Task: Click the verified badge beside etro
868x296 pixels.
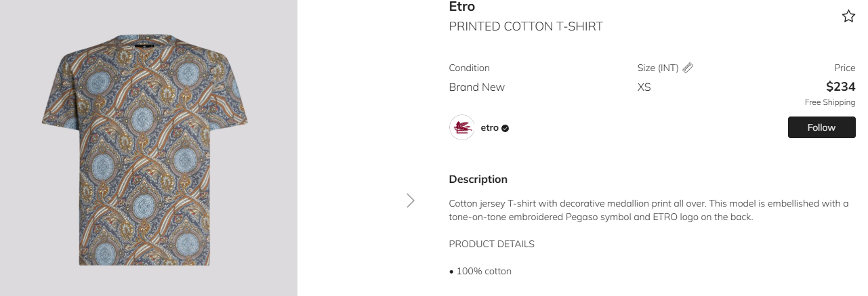Action: point(505,128)
